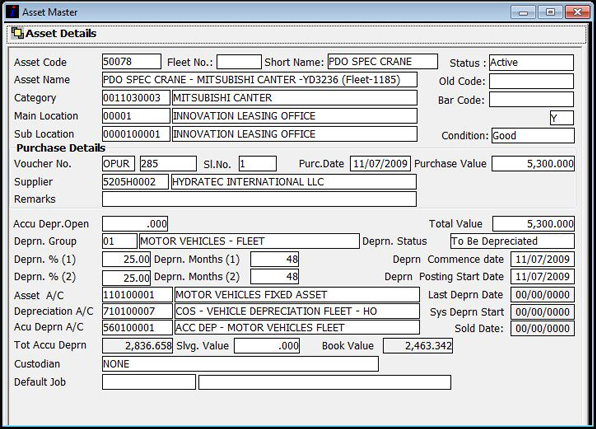
Task: Select the Purc.Date field 11/07/2009
Action: pyautogui.click(x=380, y=164)
